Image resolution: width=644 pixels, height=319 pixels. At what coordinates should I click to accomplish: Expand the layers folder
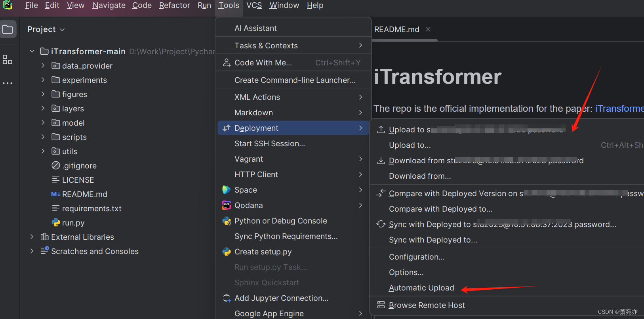click(x=43, y=108)
